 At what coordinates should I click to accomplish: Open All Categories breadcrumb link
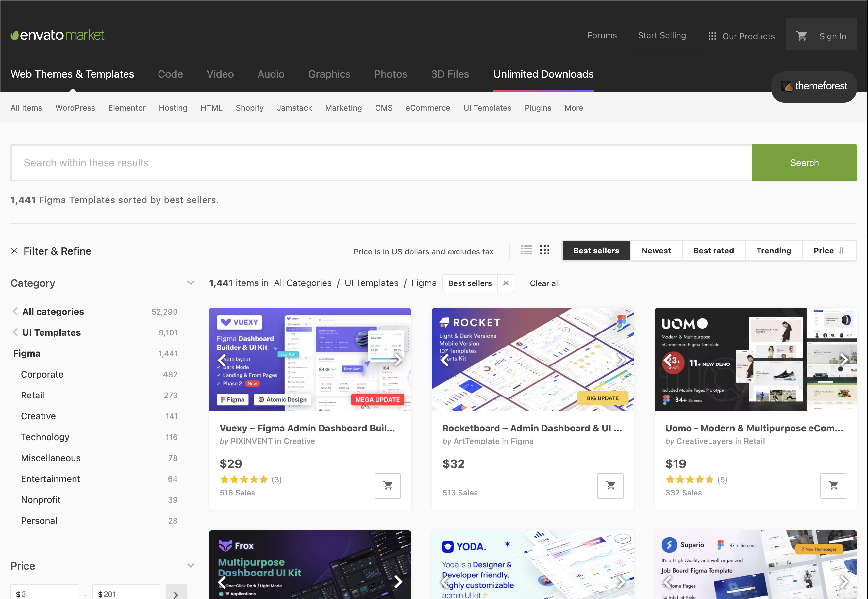[303, 283]
